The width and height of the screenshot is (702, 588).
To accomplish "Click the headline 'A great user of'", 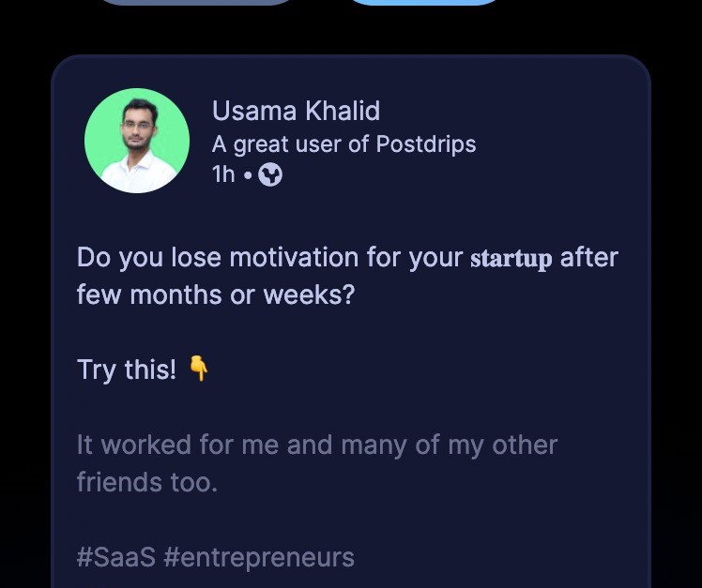I will [x=291, y=144].
